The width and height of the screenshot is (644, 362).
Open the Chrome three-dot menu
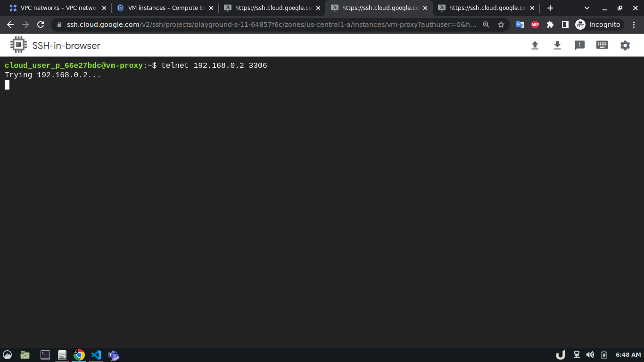[x=634, y=25]
